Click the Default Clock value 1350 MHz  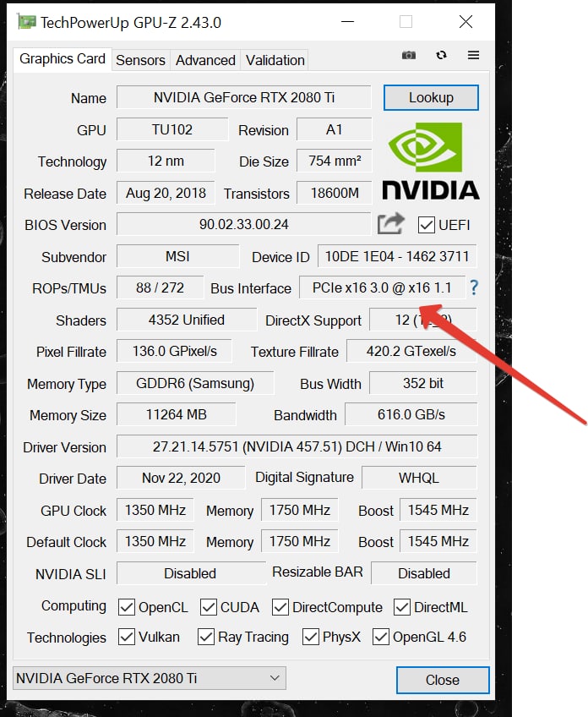point(155,541)
